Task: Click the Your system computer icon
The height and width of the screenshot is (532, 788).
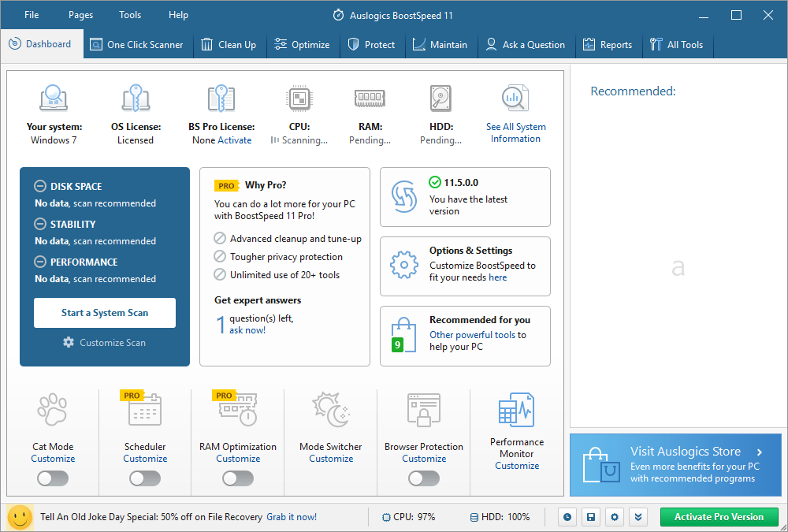Action: [x=54, y=98]
